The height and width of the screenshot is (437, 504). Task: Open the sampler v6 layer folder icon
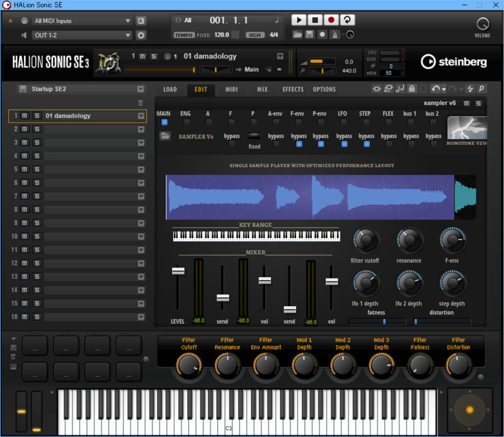pos(165,136)
